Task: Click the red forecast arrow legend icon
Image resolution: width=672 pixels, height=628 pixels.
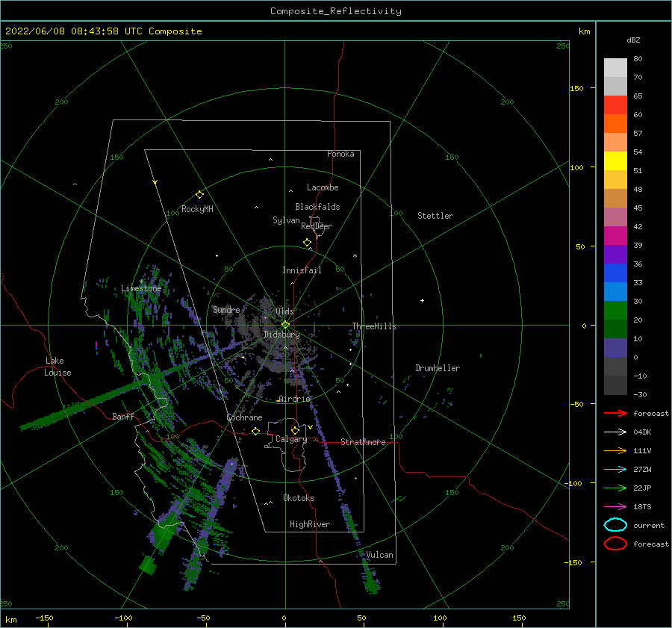Action: pyautogui.click(x=615, y=413)
